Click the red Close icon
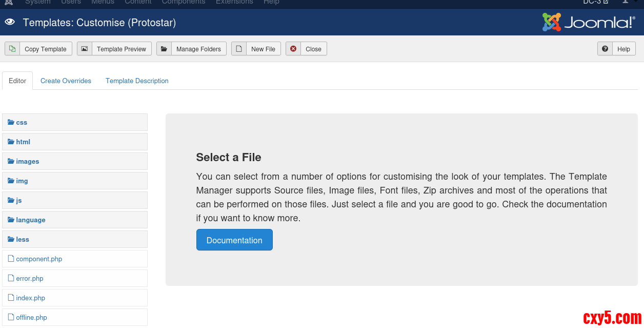The width and height of the screenshot is (644, 328). [293, 49]
